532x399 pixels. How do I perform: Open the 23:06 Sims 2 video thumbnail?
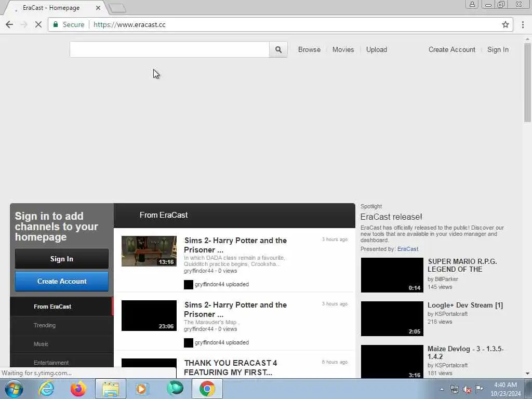149,315
